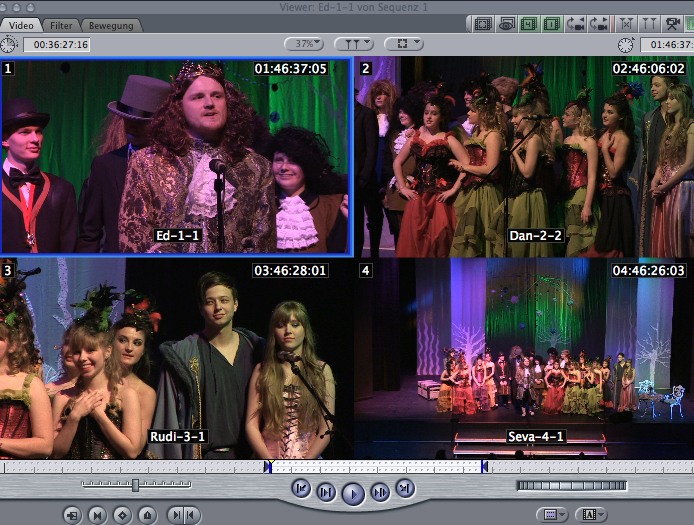
Task: Click the Show Multiclip Overlays button
Action: coord(483,24)
